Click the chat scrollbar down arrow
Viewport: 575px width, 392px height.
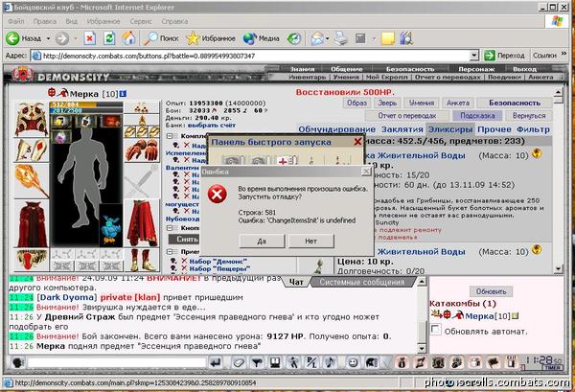[x=422, y=348]
